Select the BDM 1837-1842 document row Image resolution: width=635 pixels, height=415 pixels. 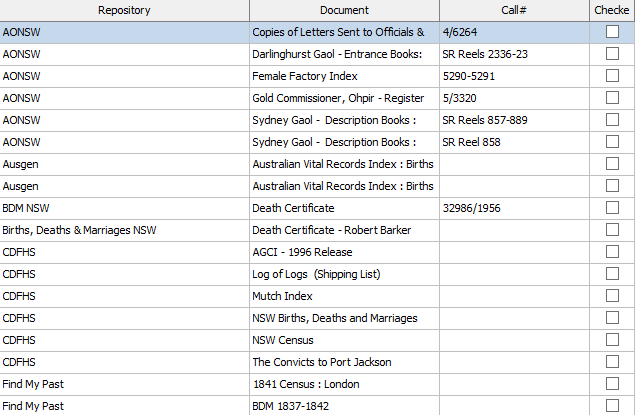pyautogui.click(x=290, y=406)
